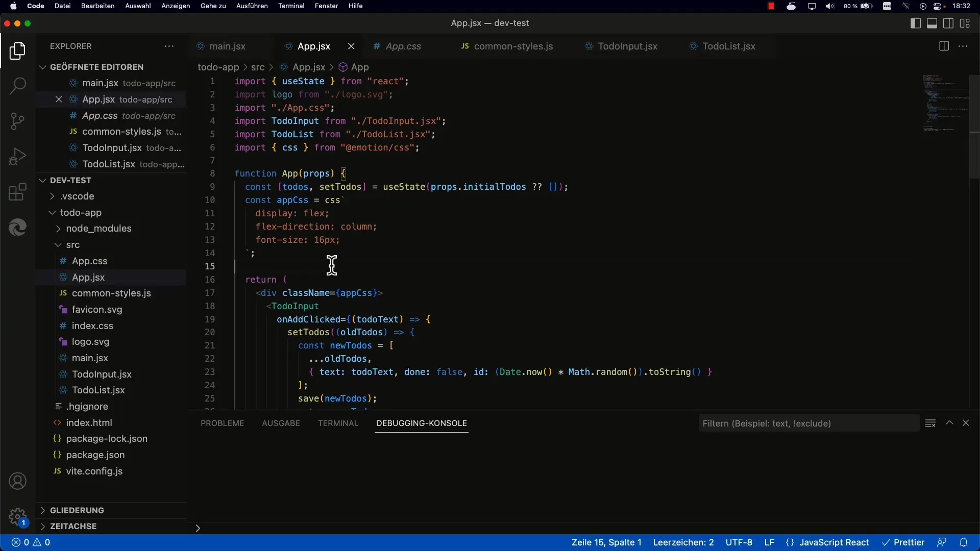Viewport: 980px width, 551px height.
Task: Click Explorer more actions ellipsis
Action: [169, 46]
